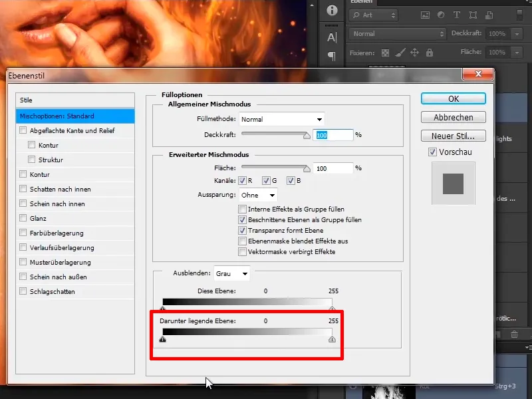Enable Schein nach außen checkbox
Image resolution: width=532 pixels, height=399 pixels.
23,277
